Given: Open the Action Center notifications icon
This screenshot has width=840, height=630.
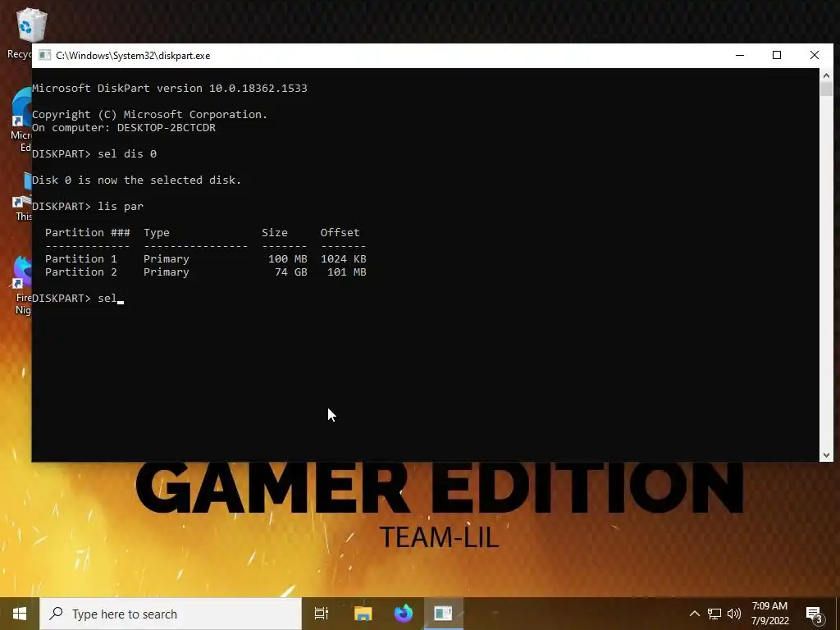Looking at the screenshot, I should click(x=815, y=614).
